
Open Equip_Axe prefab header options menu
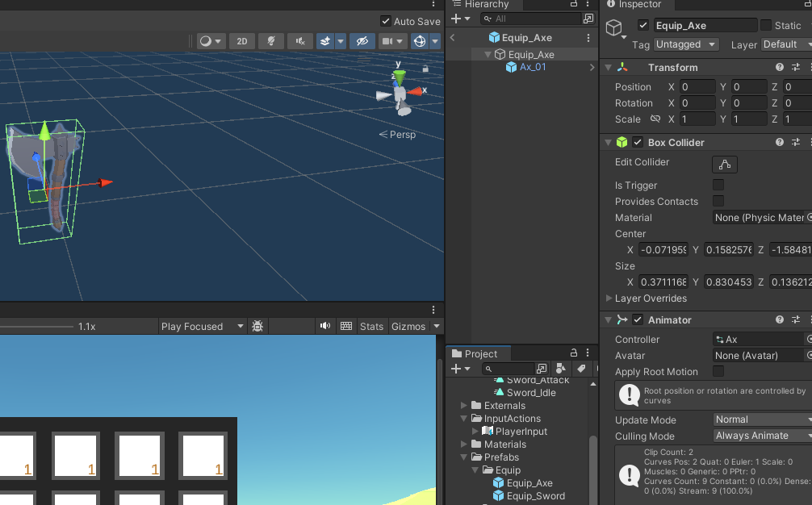pos(588,38)
